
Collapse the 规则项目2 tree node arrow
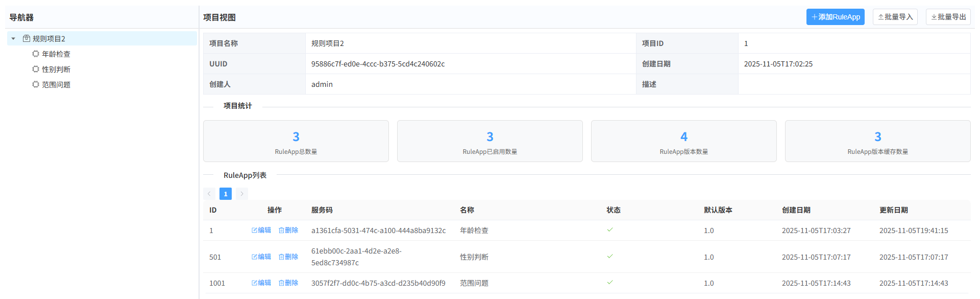[x=13, y=38]
